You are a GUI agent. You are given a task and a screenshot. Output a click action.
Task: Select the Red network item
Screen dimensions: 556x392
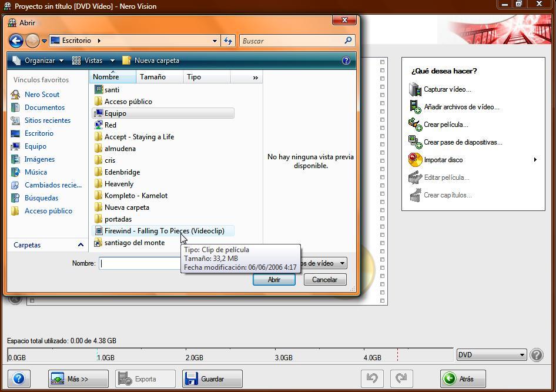point(163,125)
